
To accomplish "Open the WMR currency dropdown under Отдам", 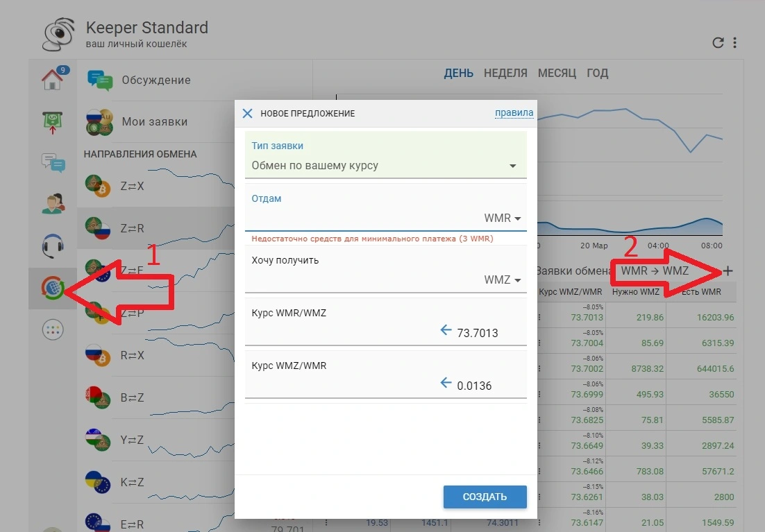I will click(502, 218).
